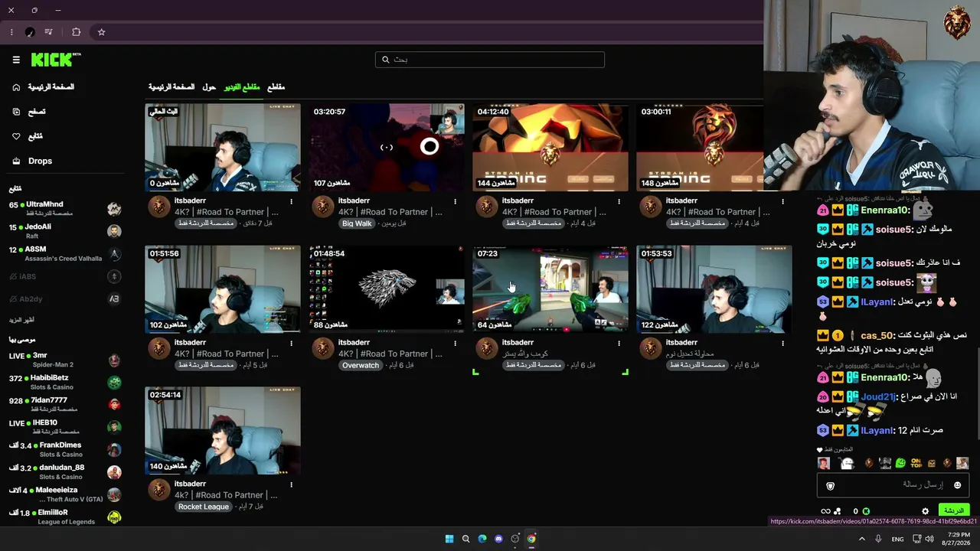This screenshot has height=551, width=980.
Task: Click the emoji picker in chat box
Action: (957, 485)
